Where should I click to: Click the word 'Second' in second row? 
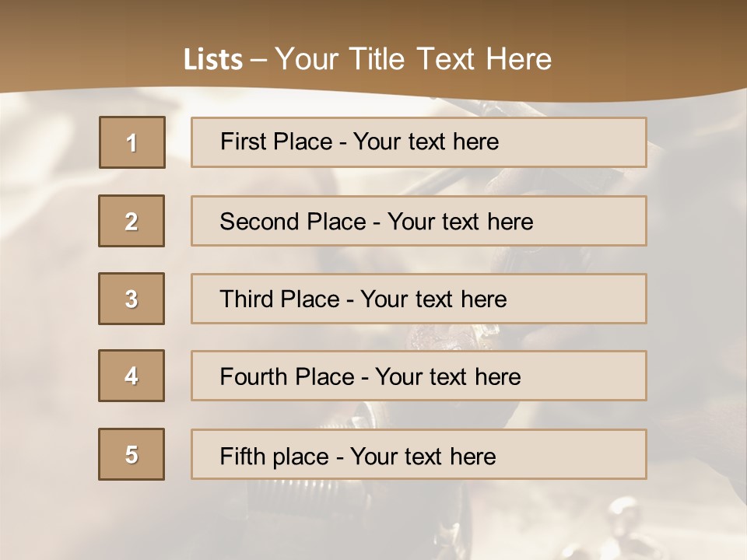point(260,222)
